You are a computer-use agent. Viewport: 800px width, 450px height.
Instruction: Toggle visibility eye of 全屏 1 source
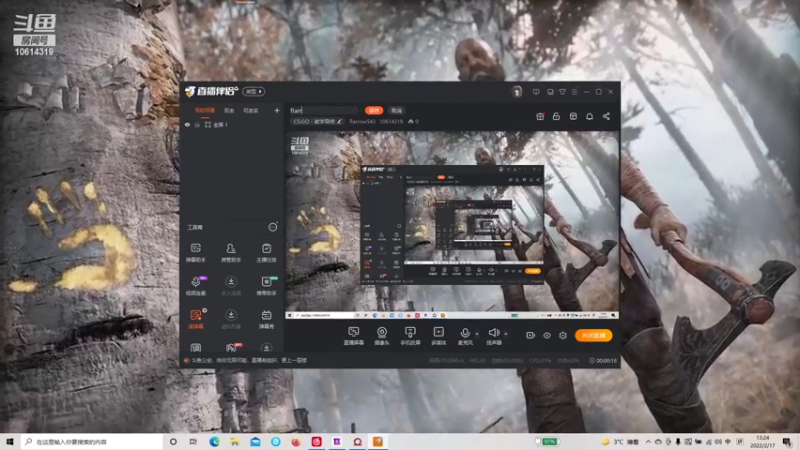pos(187,124)
